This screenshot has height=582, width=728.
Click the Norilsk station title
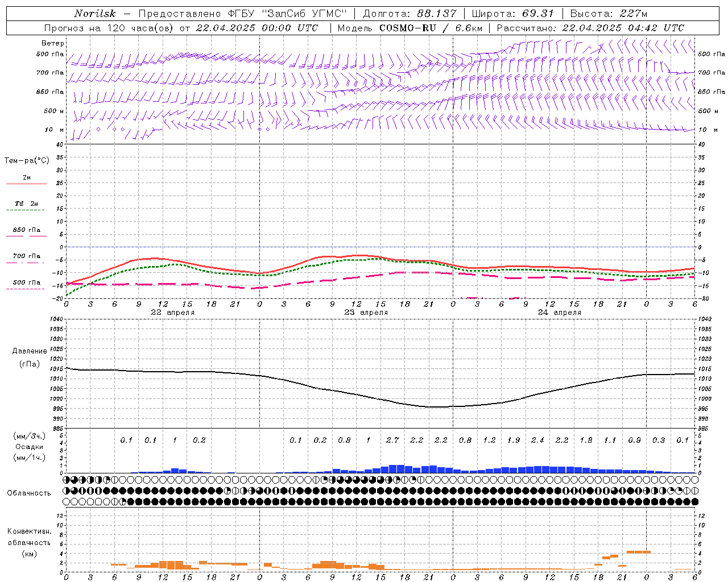[x=94, y=14]
